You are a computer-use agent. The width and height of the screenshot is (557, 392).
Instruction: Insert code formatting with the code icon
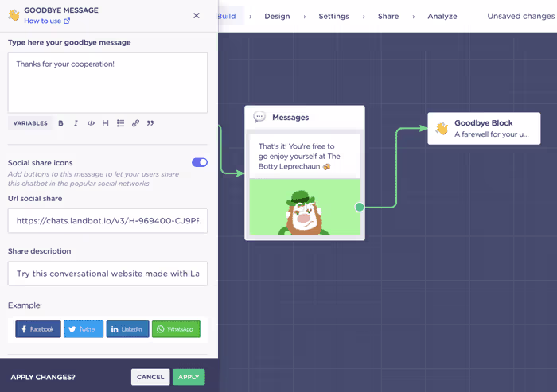(91, 123)
